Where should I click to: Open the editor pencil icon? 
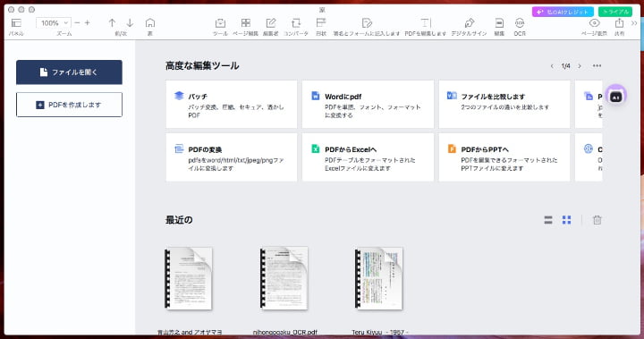pos(271,23)
